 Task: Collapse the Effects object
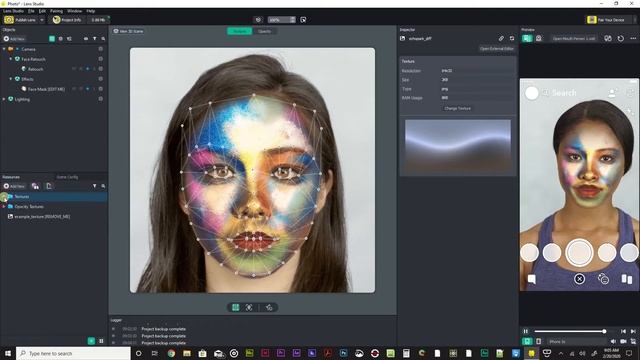[11, 79]
